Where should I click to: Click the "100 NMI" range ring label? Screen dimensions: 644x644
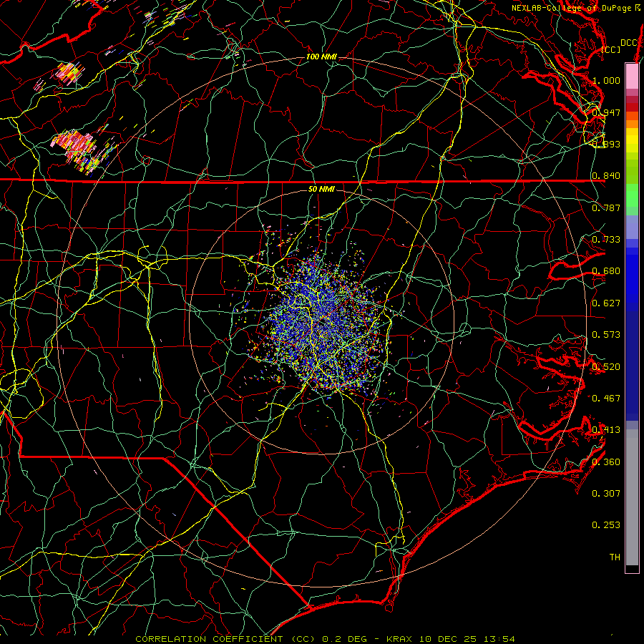point(321,57)
